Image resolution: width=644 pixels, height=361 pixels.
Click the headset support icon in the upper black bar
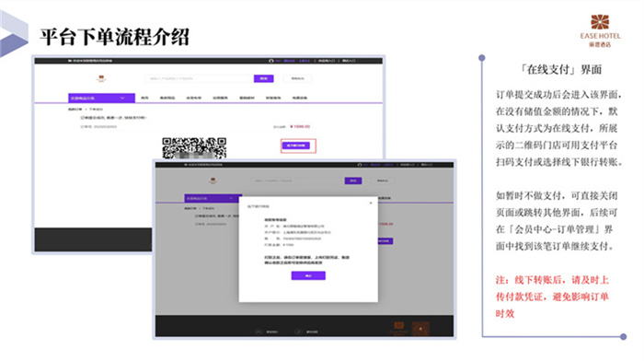click(x=271, y=61)
